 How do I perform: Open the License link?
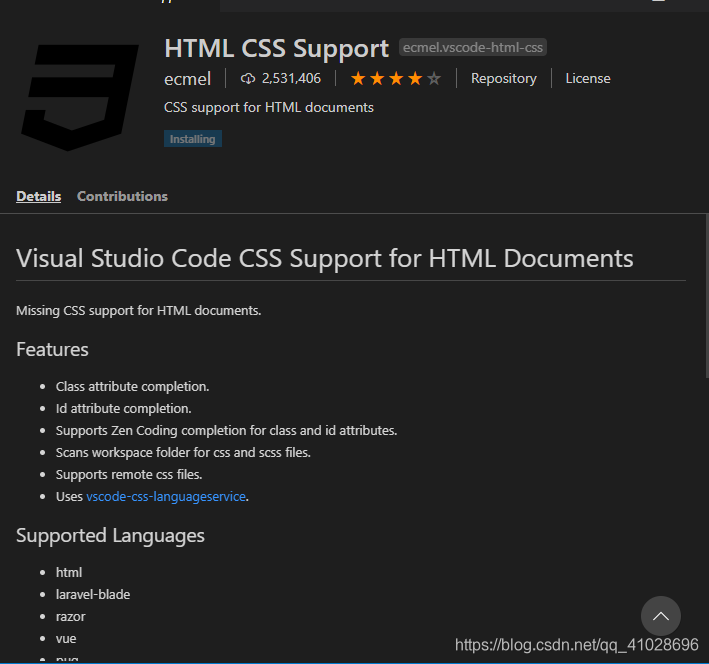tap(588, 78)
